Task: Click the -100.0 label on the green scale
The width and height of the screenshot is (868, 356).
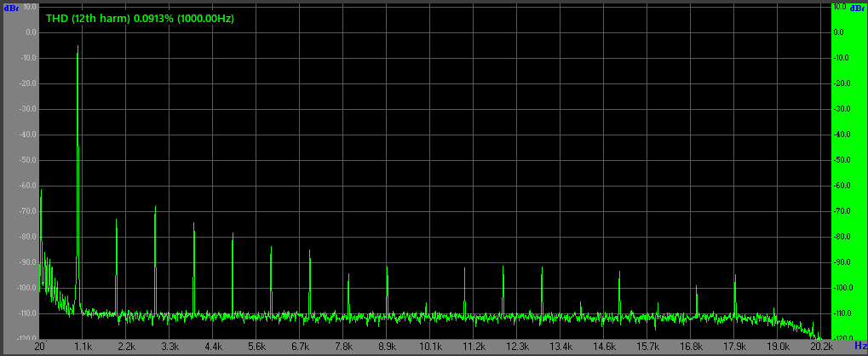Action: pos(842,288)
